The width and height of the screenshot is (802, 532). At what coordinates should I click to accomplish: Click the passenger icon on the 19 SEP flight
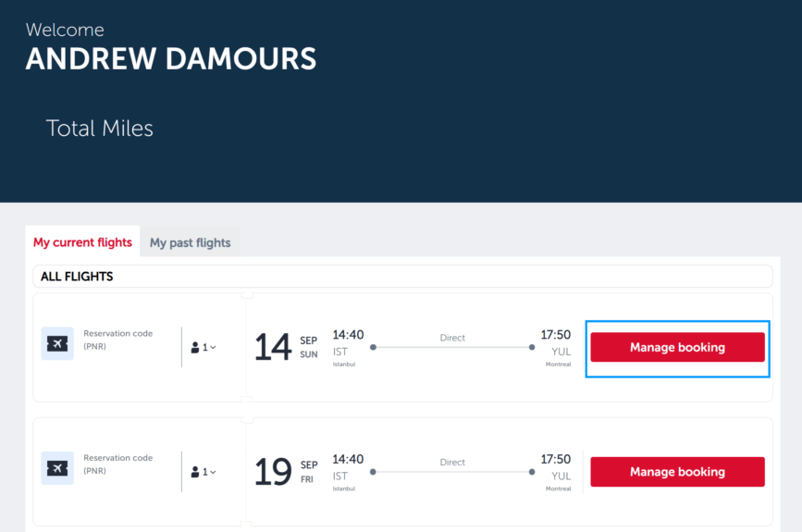click(195, 472)
